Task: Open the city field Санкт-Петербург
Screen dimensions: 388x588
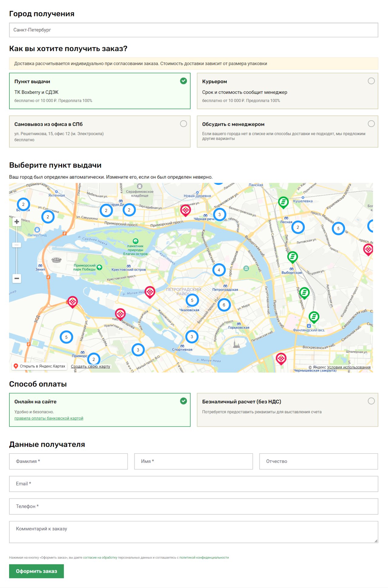Action: [x=193, y=30]
